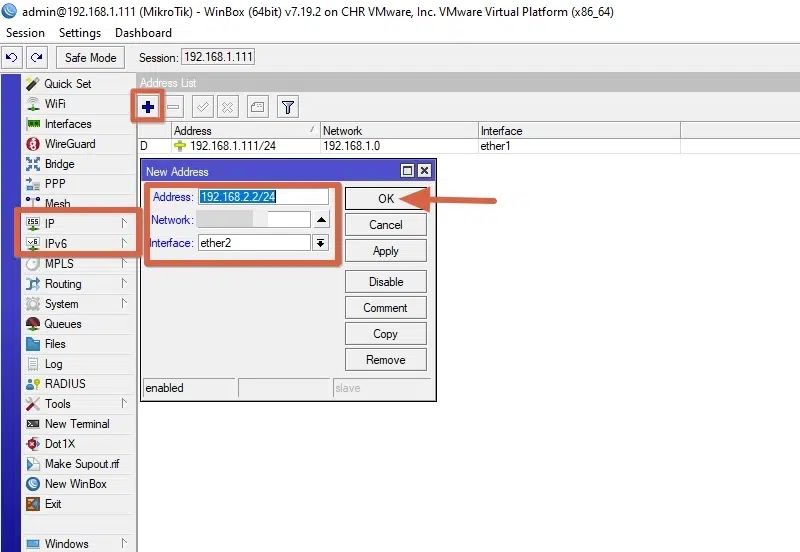This screenshot has width=800, height=552.
Task: Click the Network input field
Action: click(254, 220)
